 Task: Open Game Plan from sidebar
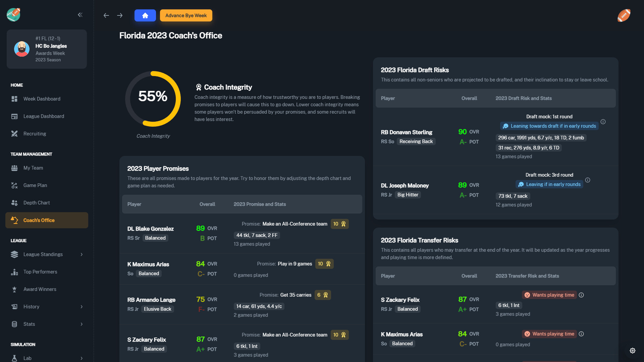point(35,185)
